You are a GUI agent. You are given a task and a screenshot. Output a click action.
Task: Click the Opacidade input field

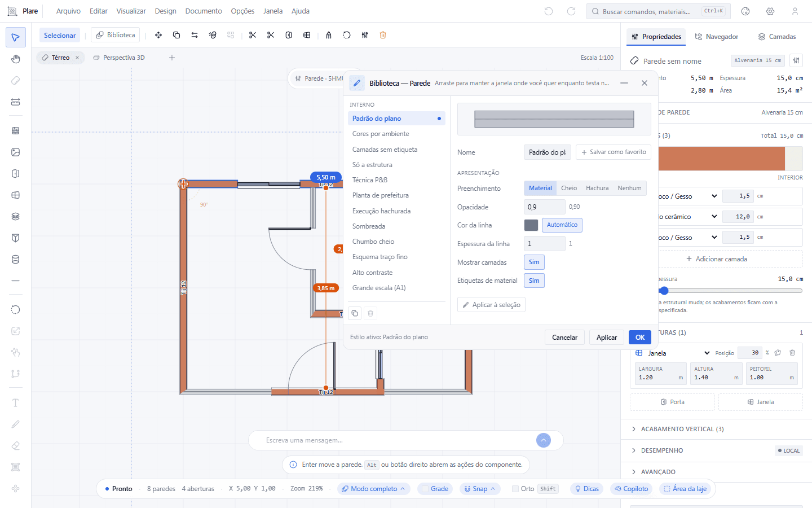544,207
